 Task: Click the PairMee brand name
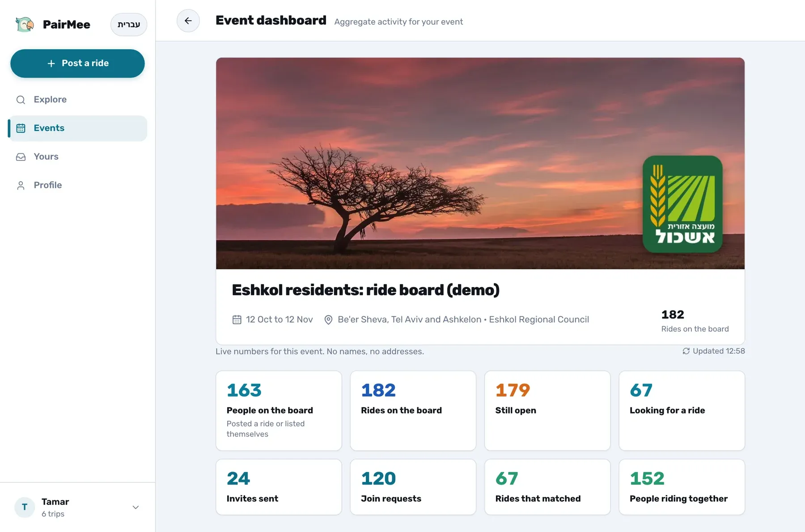67,25
